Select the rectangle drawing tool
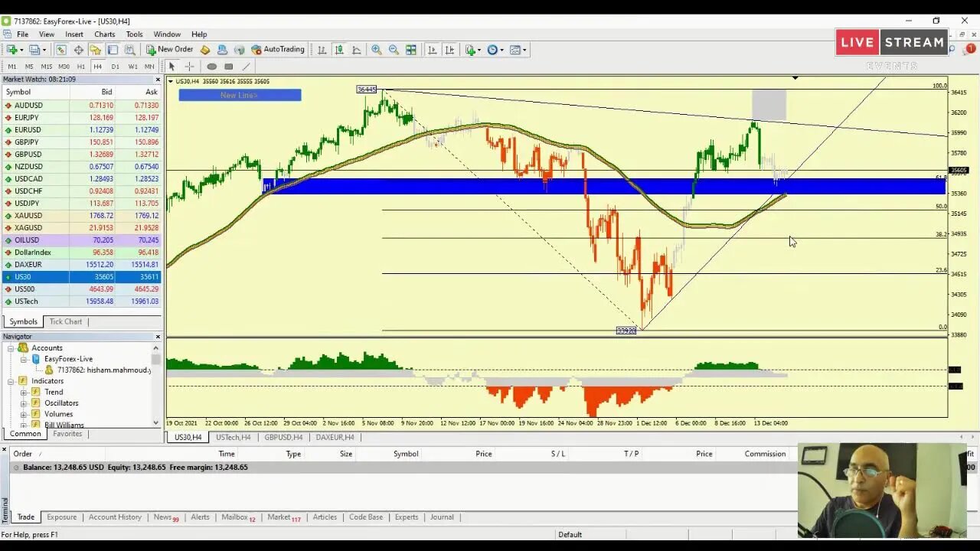The height and width of the screenshot is (551, 980). (228, 67)
